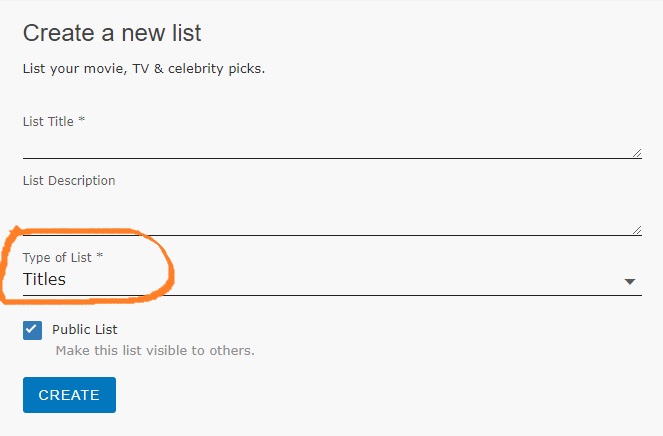Click the List Title input field

[x=328, y=146]
